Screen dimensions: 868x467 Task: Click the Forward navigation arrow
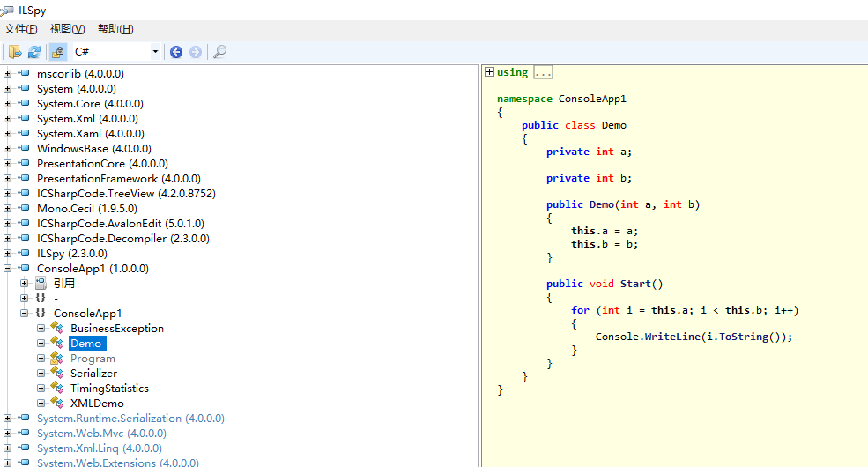(x=196, y=52)
